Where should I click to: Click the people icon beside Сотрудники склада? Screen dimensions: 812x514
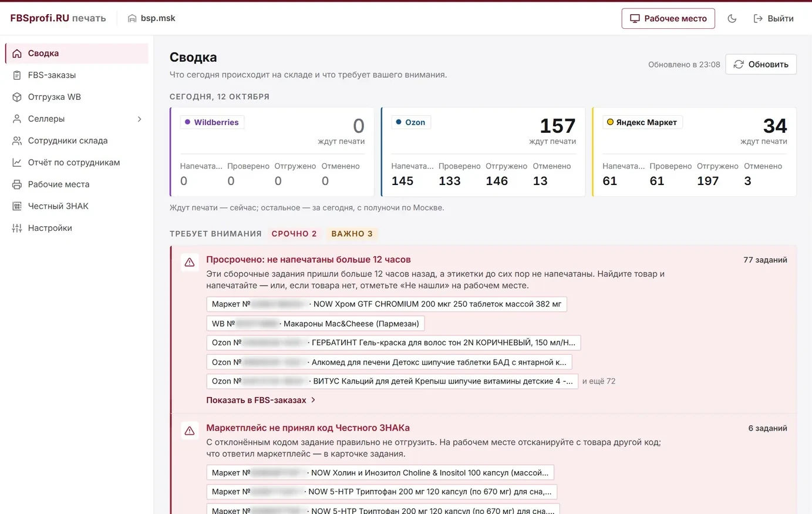point(17,140)
